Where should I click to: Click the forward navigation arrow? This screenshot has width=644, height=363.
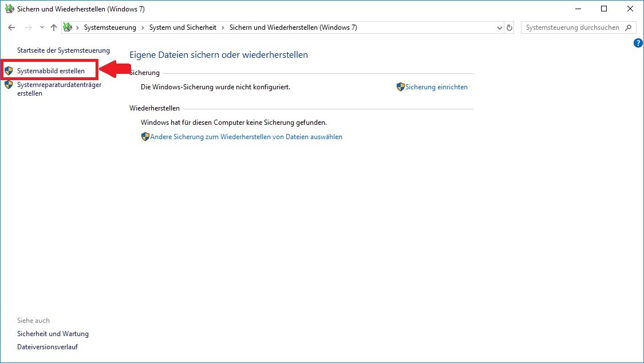(x=29, y=27)
